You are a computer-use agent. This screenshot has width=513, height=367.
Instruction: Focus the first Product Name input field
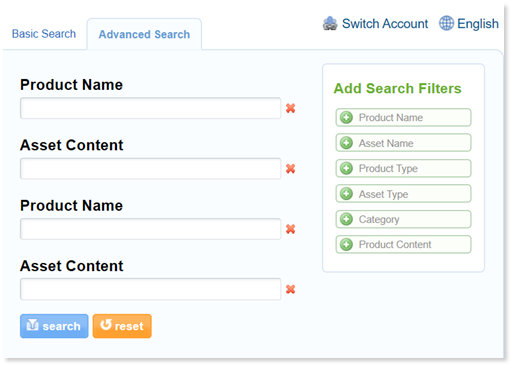point(150,108)
